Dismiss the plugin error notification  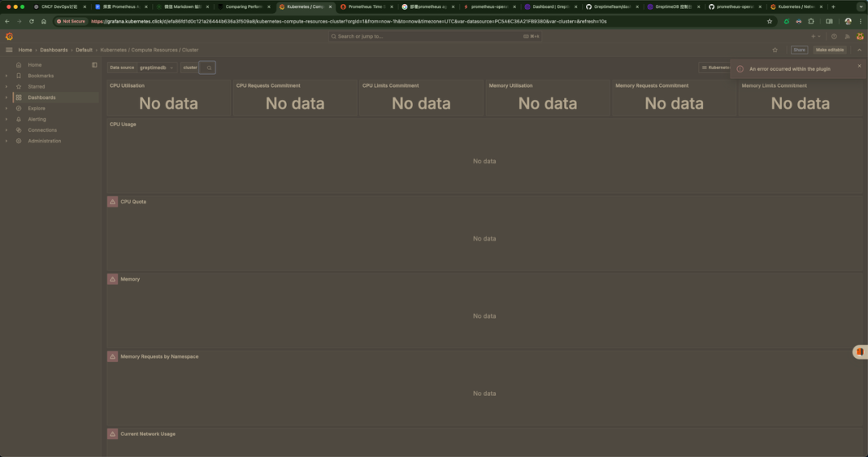(x=859, y=66)
